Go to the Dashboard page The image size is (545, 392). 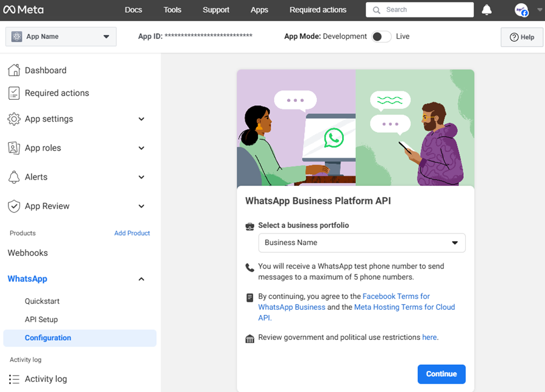coord(45,70)
